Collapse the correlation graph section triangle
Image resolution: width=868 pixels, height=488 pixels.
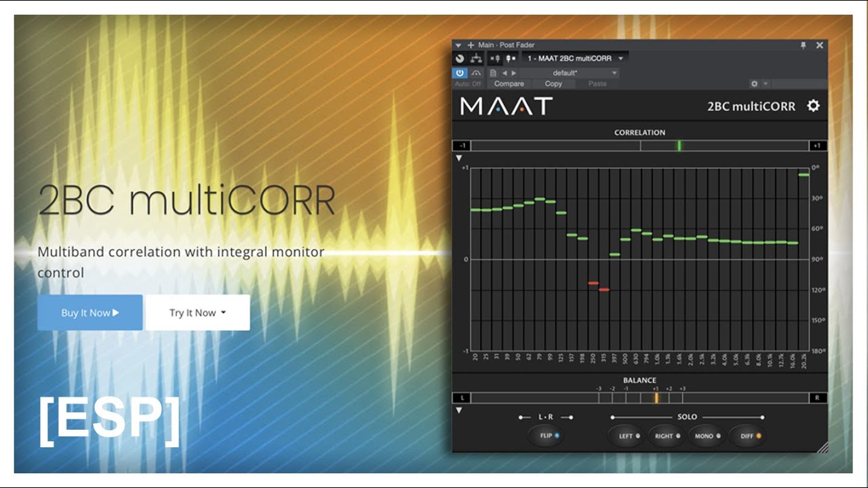pyautogui.click(x=458, y=158)
